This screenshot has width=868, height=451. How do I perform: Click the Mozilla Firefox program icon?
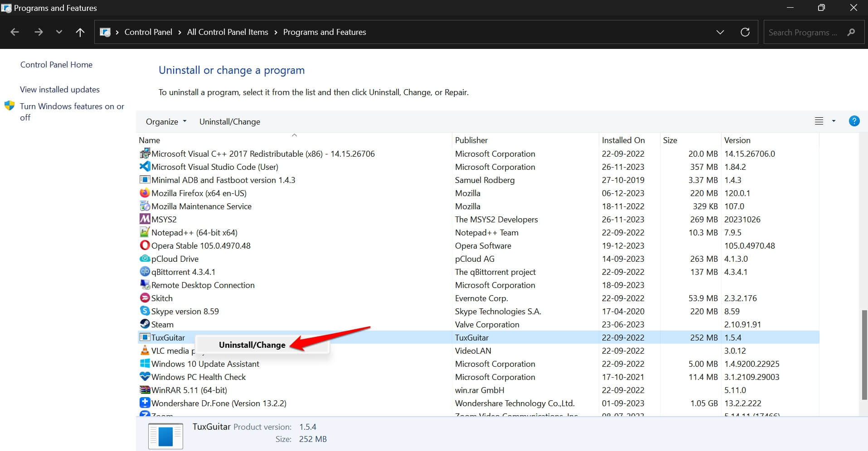145,193
